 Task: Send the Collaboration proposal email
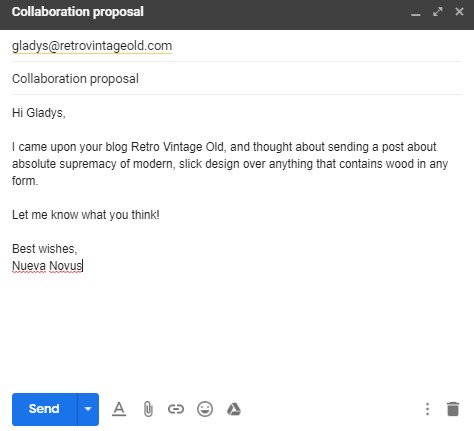(x=44, y=409)
